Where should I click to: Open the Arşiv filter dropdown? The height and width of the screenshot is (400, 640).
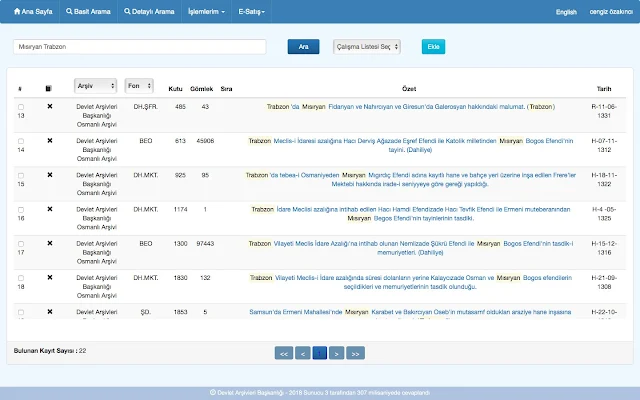coord(96,86)
